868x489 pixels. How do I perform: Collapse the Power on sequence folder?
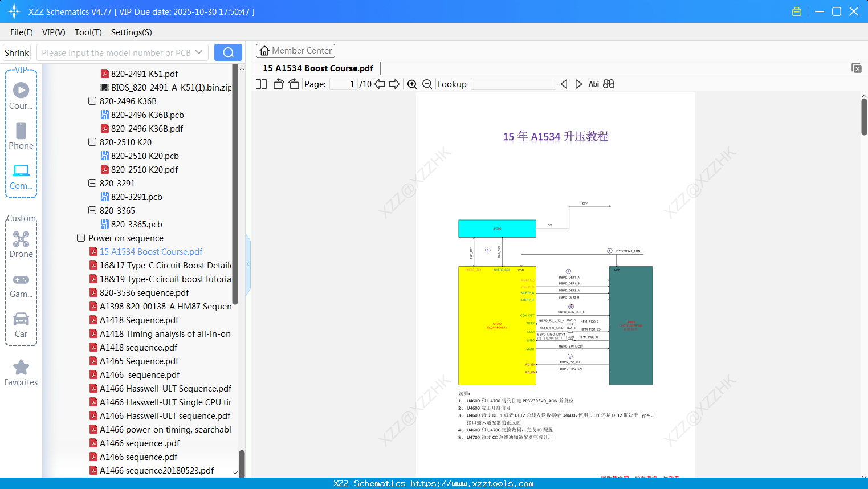click(81, 238)
